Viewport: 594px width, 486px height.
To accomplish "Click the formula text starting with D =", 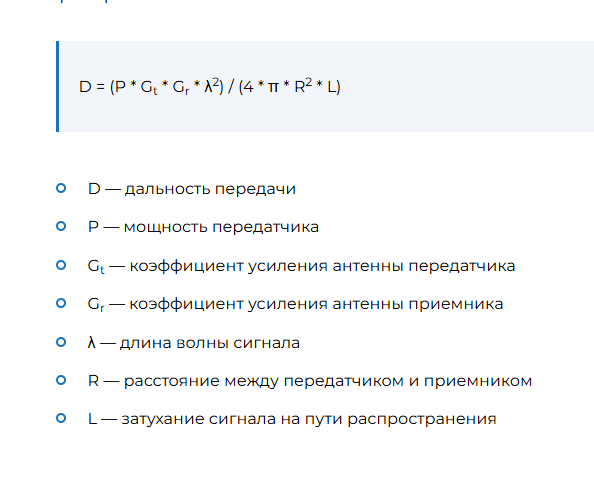I will click(209, 87).
